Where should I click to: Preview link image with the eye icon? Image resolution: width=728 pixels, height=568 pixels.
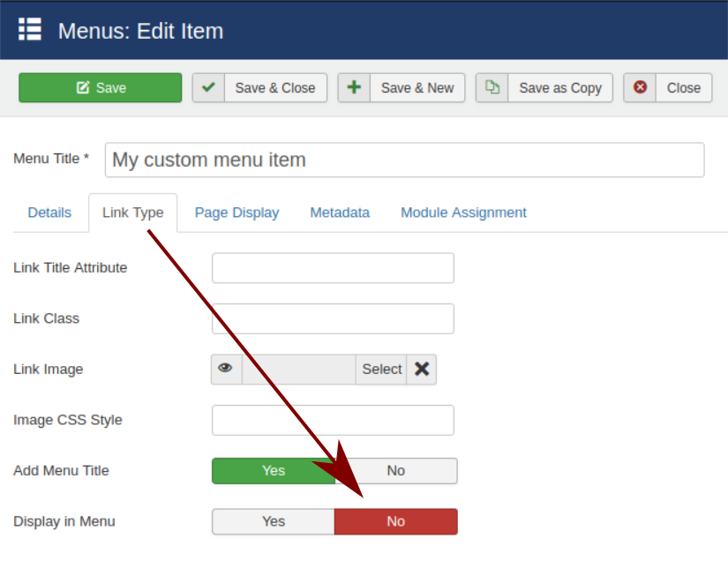point(226,369)
